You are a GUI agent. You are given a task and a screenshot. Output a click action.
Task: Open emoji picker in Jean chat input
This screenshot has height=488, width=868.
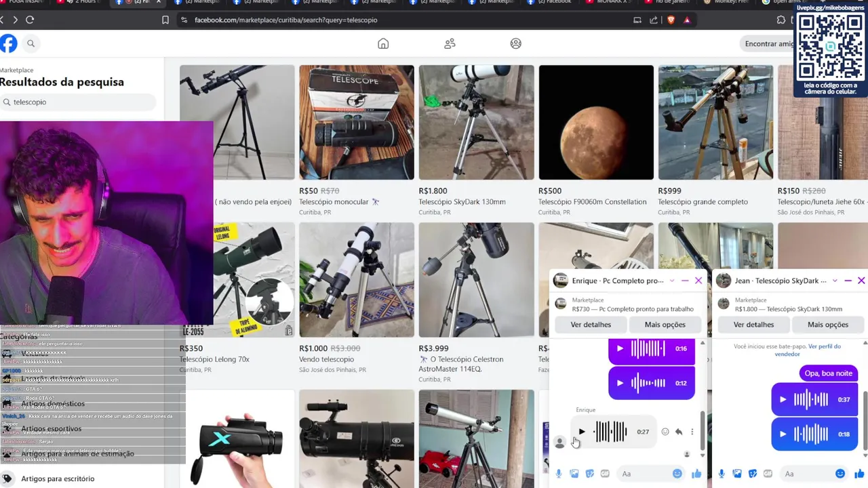point(840,474)
